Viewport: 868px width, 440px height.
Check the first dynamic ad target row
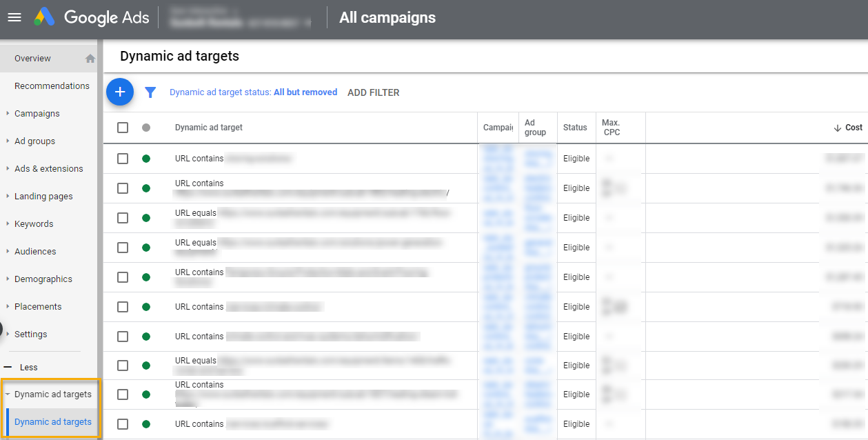[x=123, y=159]
